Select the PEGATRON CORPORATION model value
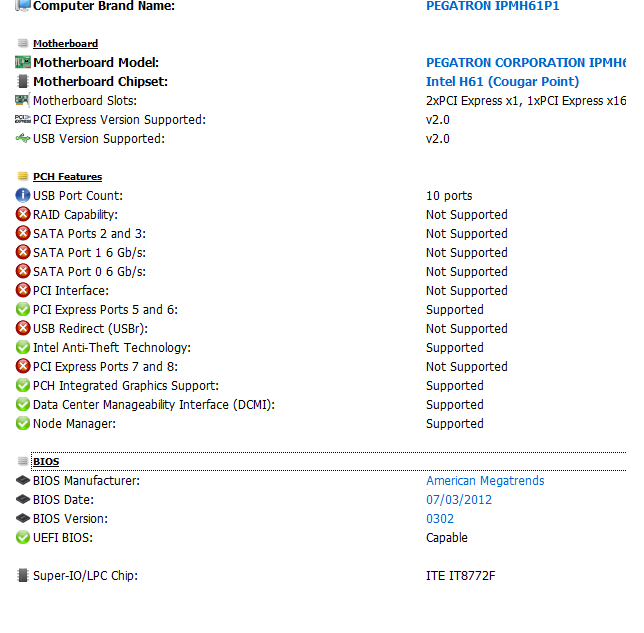This screenshot has width=644, height=633. pos(526,62)
